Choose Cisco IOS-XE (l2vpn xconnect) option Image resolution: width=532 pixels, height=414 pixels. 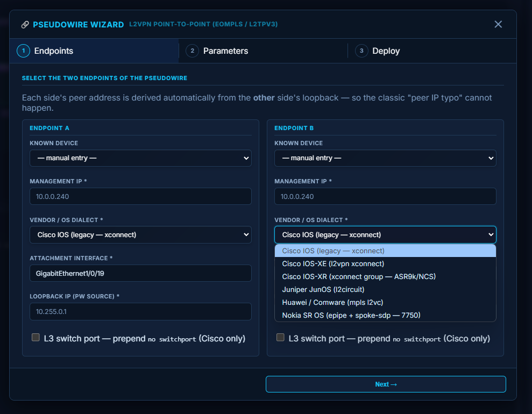[385, 264]
